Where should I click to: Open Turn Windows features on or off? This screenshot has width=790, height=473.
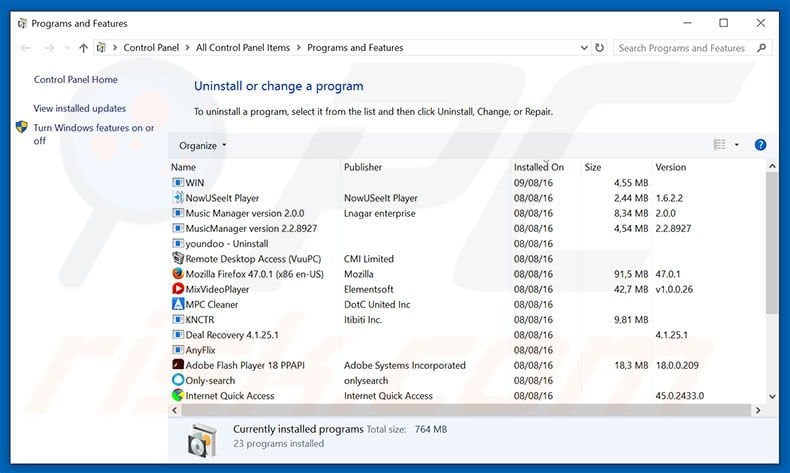94,134
